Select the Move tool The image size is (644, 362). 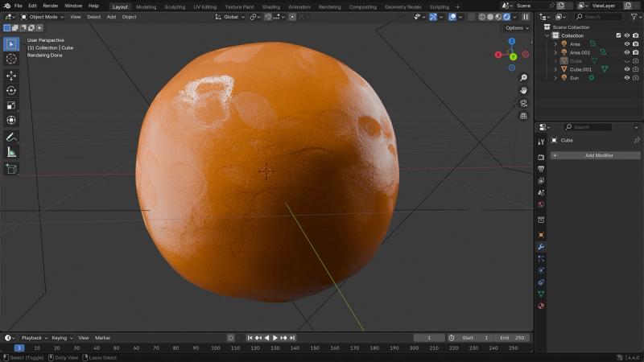coord(11,76)
